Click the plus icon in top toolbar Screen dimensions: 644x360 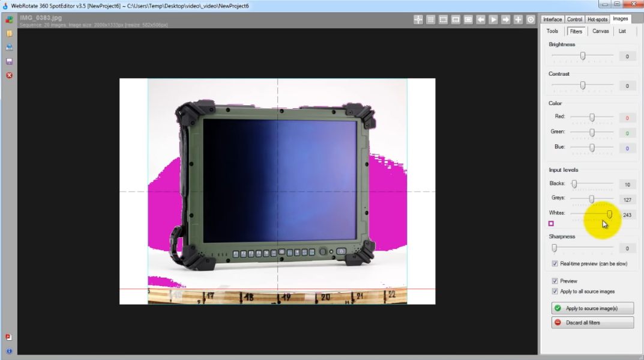(x=519, y=20)
